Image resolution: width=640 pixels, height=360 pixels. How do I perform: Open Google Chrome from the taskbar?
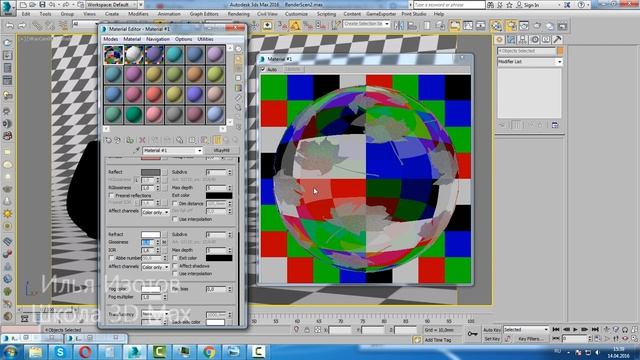click(209, 352)
